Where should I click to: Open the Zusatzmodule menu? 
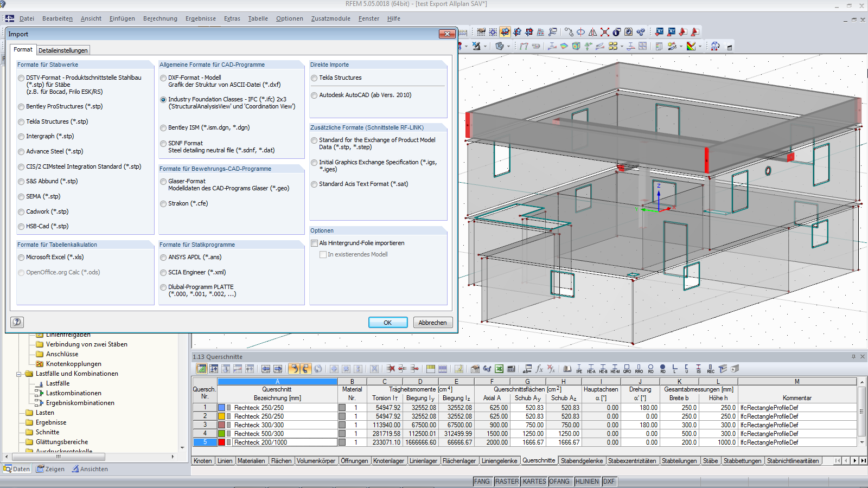[x=330, y=18]
